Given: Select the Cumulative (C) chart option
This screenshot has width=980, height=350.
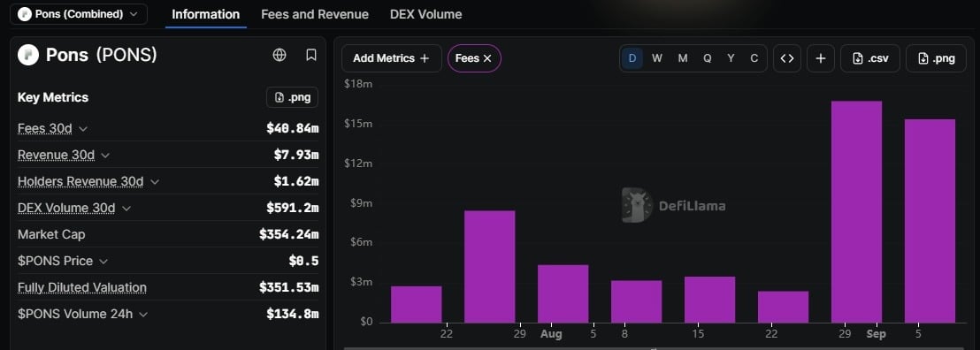Looking at the screenshot, I should click(x=754, y=58).
